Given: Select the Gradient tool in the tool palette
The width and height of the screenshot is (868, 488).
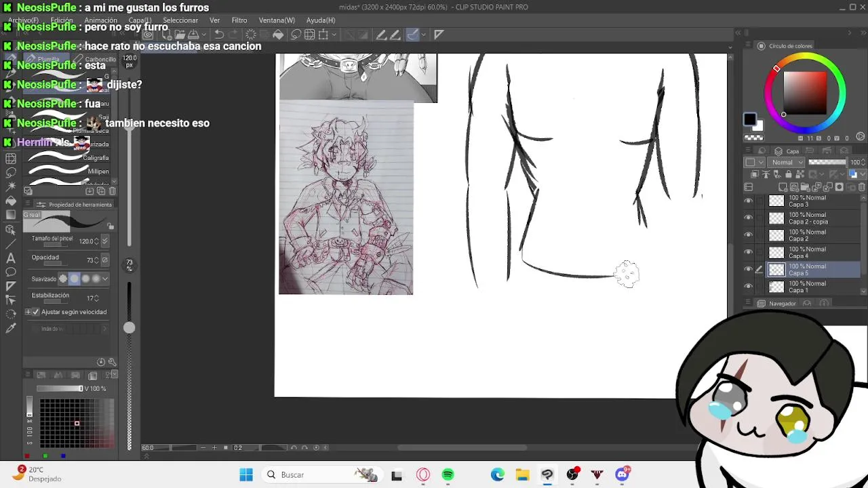Looking at the screenshot, I should coord(11,215).
